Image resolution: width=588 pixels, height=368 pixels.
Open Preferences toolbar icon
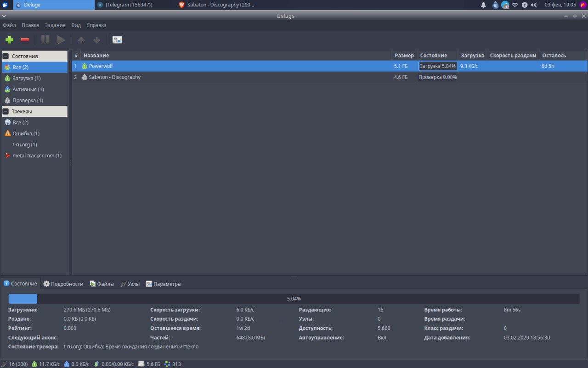(x=117, y=40)
